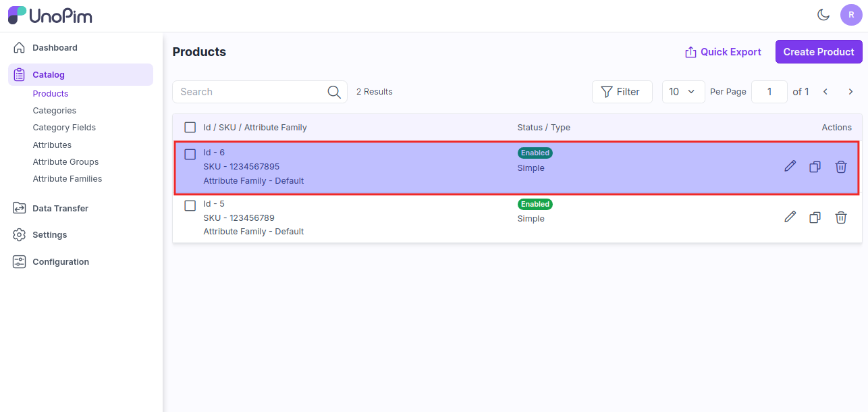Edit product Id 5 with pencil icon
The width and height of the screenshot is (868, 412).
[790, 217]
